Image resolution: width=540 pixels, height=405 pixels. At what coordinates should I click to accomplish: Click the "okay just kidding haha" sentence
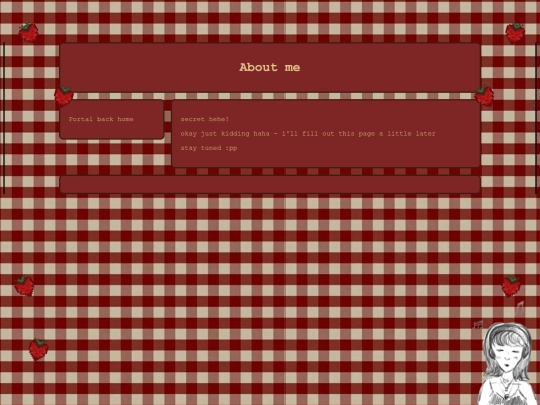[225, 134]
